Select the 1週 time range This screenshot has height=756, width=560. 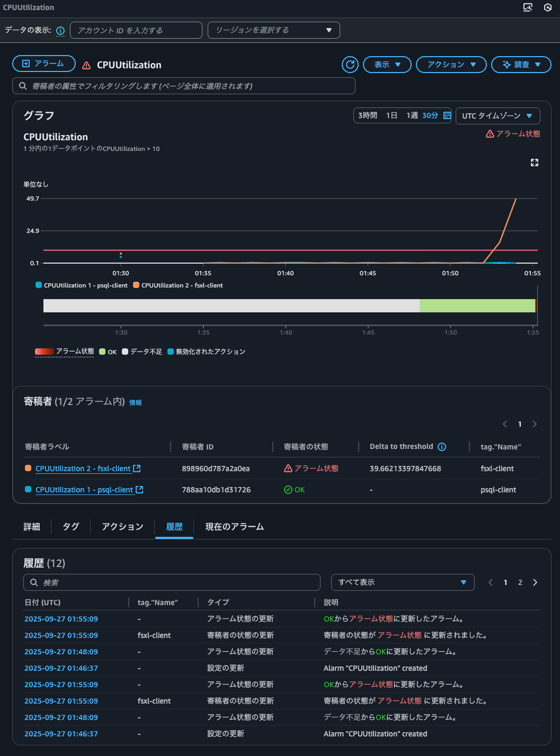click(x=412, y=115)
